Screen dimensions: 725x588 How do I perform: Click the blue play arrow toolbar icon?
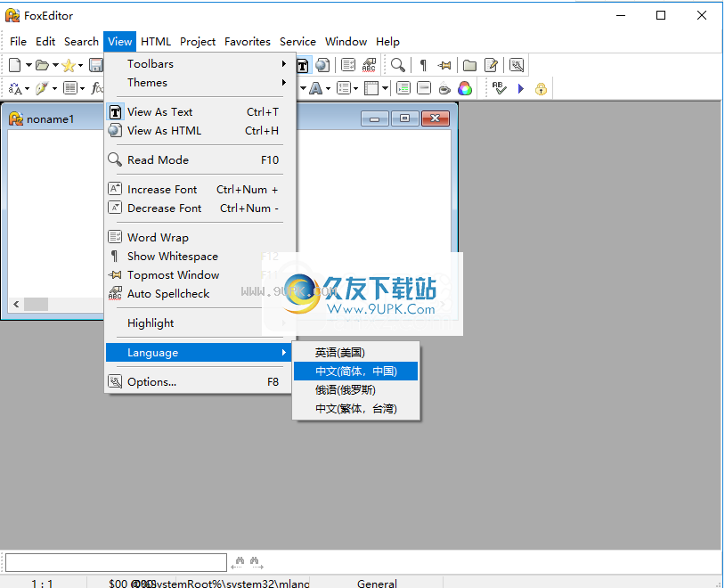coord(521,88)
